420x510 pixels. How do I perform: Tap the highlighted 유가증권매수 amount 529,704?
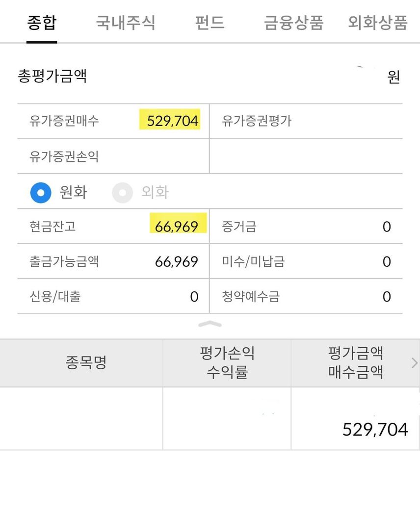pos(172,121)
